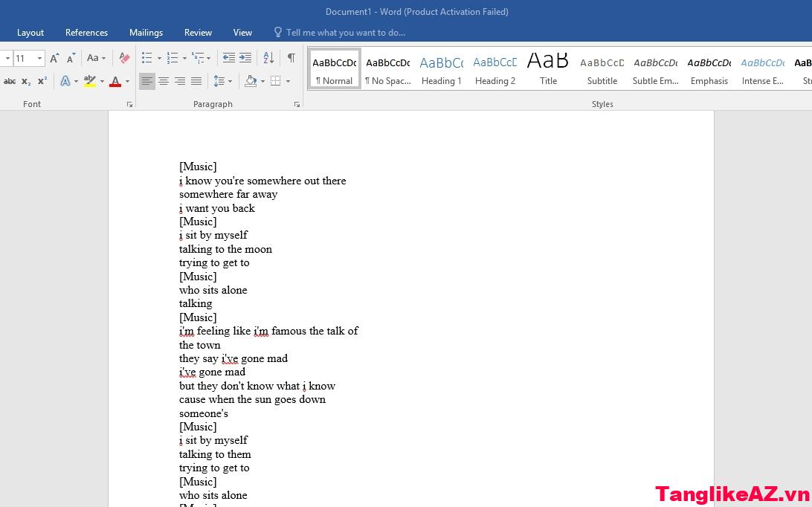Image resolution: width=812 pixels, height=507 pixels.
Task: Click the Increase Indent icon
Action: pos(245,58)
